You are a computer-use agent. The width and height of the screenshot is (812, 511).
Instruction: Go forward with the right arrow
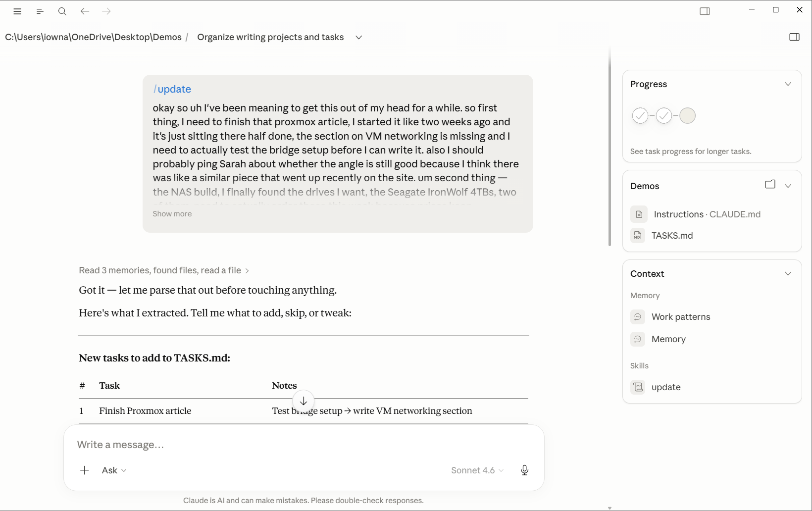[106, 11]
